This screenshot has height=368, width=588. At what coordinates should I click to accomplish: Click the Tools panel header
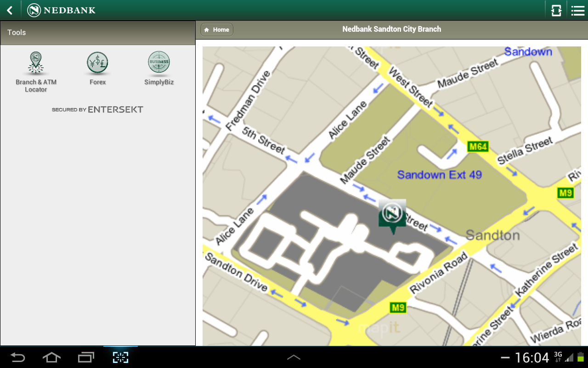[x=98, y=33]
